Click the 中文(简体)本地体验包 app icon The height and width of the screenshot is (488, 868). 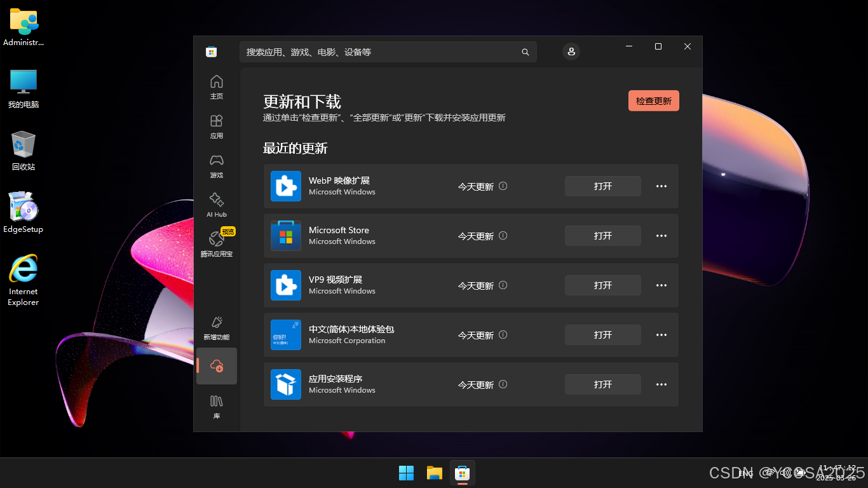pyautogui.click(x=286, y=335)
